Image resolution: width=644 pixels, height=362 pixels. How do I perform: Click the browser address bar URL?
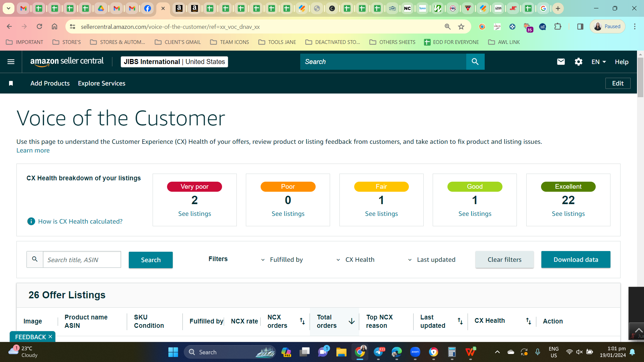(x=170, y=26)
